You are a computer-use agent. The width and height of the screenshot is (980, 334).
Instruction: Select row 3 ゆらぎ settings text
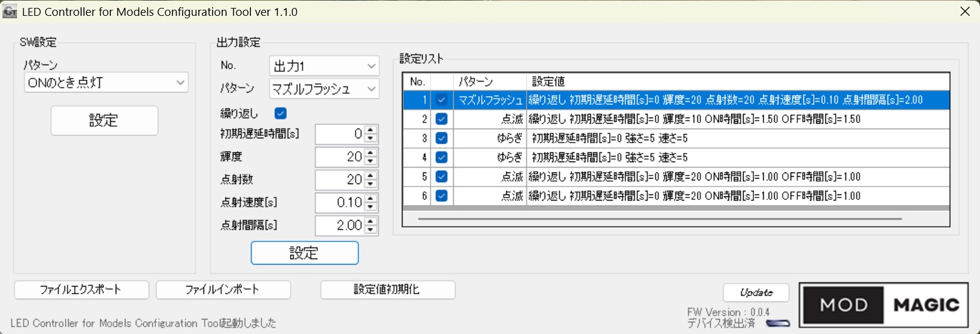[610, 138]
